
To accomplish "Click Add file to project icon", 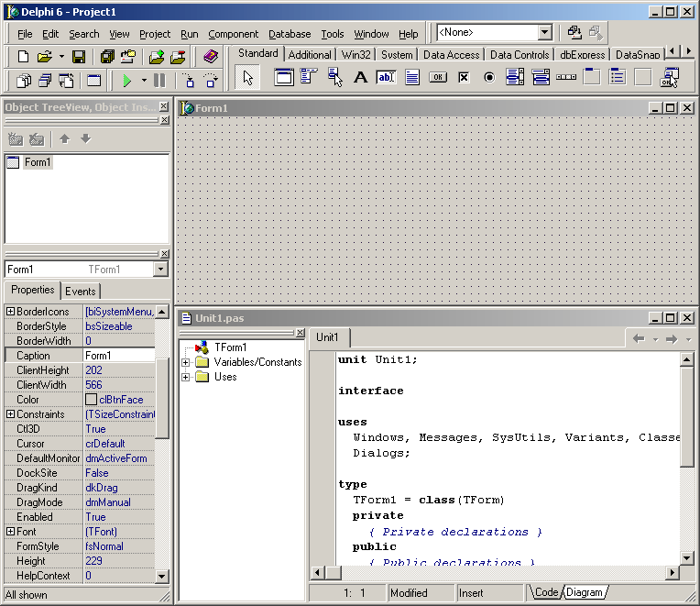I will tap(157, 57).
